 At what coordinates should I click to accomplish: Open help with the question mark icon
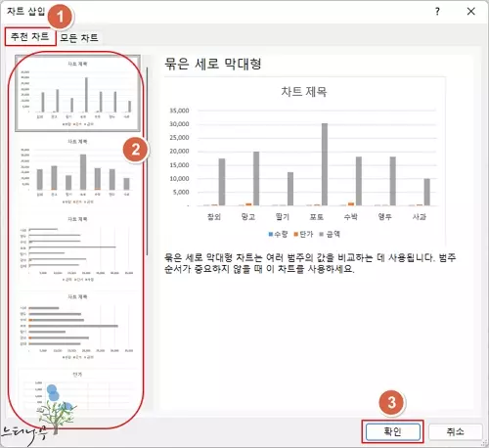click(437, 12)
